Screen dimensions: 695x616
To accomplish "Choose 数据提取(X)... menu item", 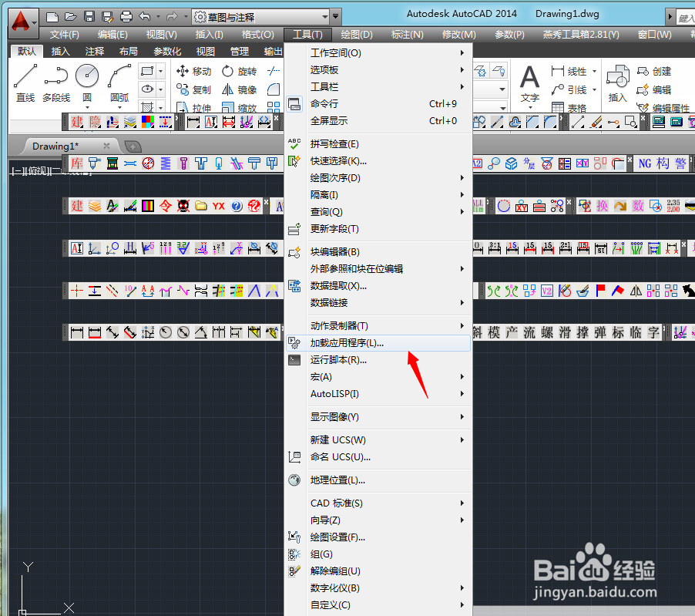I will [378, 286].
